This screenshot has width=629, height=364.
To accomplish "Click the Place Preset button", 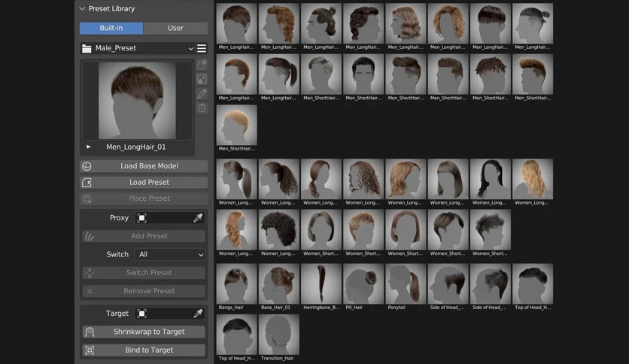I will pos(144,199).
